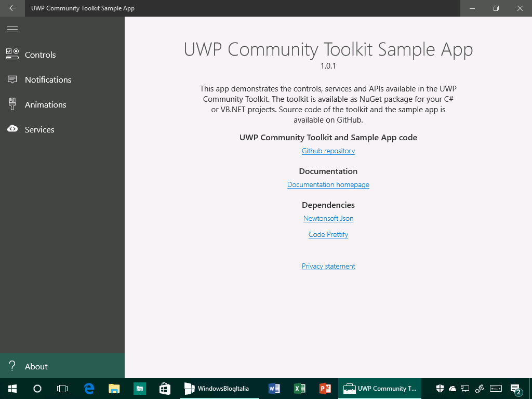Open the Privacy statement link
Viewport: 532px width, 399px height.
tap(328, 266)
